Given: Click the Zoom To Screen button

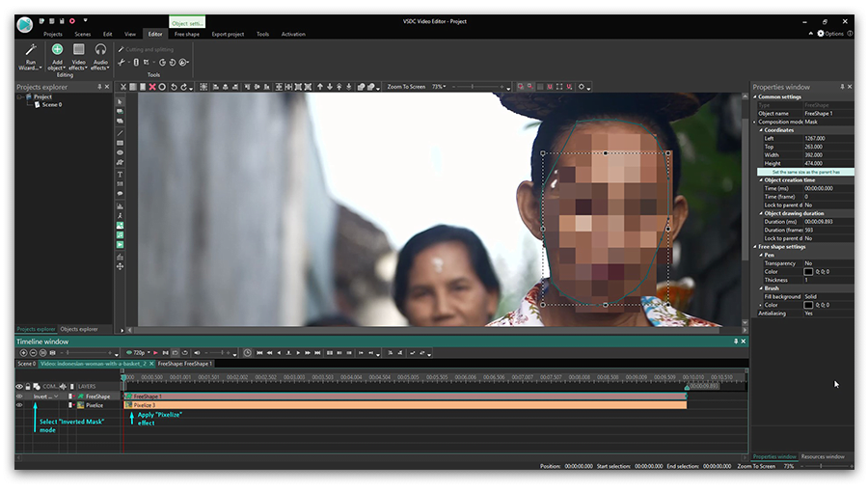Looking at the screenshot, I should pos(406,87).
